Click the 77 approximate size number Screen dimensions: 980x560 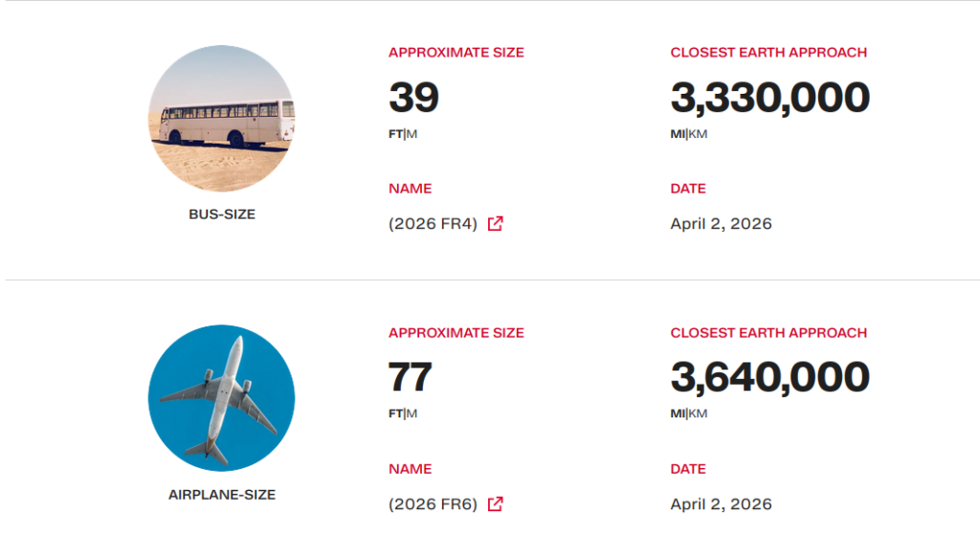pos(411,378)
